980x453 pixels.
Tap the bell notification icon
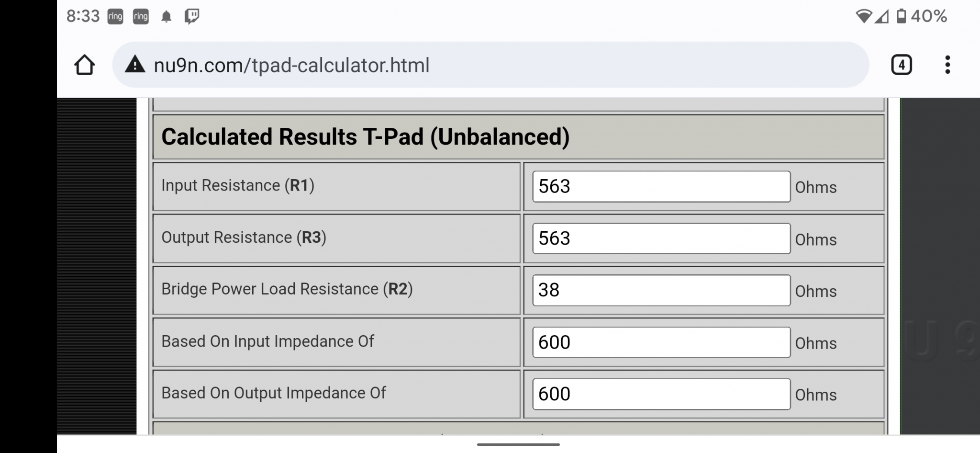pos(166,17)
